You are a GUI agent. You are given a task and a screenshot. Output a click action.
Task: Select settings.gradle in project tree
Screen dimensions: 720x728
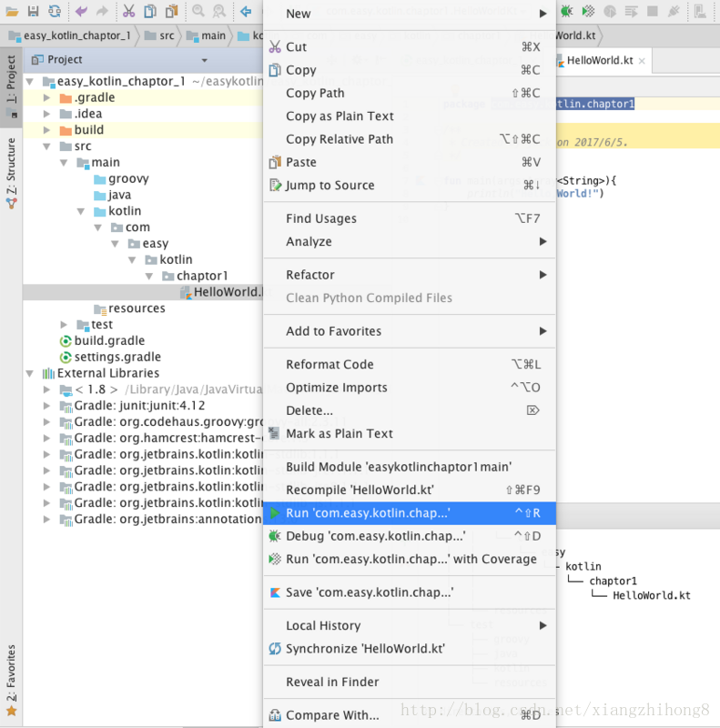pos(110,357)
